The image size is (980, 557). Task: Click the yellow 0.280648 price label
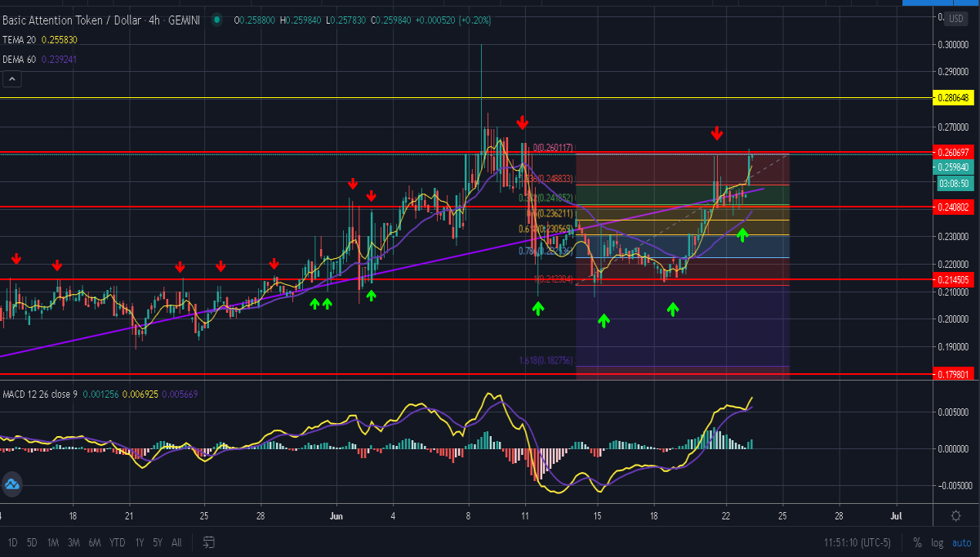click(954, 98)
